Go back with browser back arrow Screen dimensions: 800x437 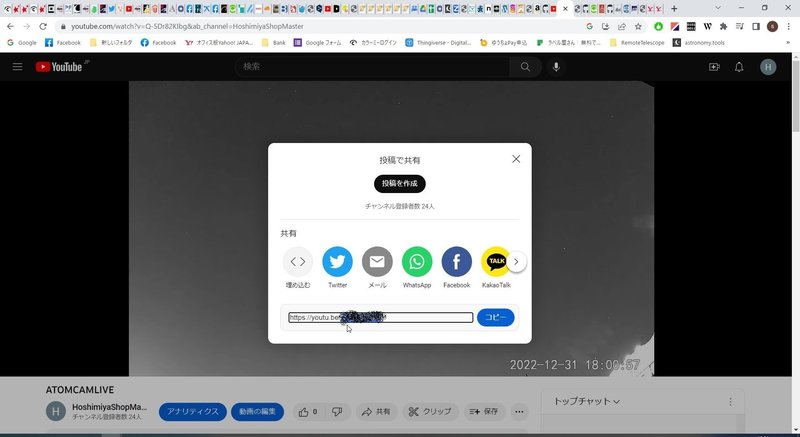pos(10,27)
